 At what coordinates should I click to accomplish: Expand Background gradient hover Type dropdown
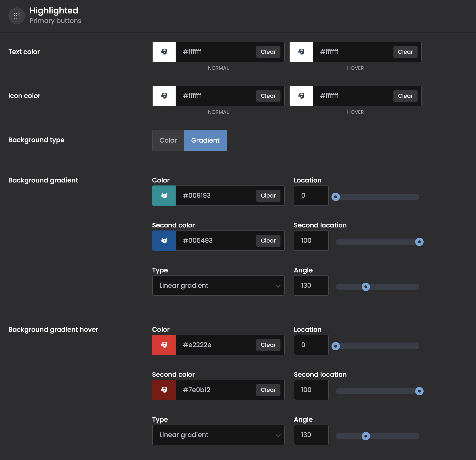point(218,435)
